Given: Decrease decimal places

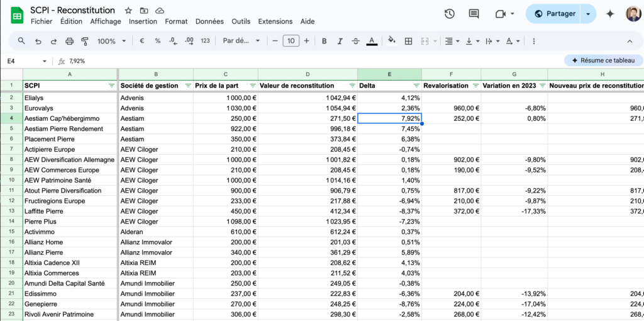Looking at the screenshot, I should click(x=174, y=41).
